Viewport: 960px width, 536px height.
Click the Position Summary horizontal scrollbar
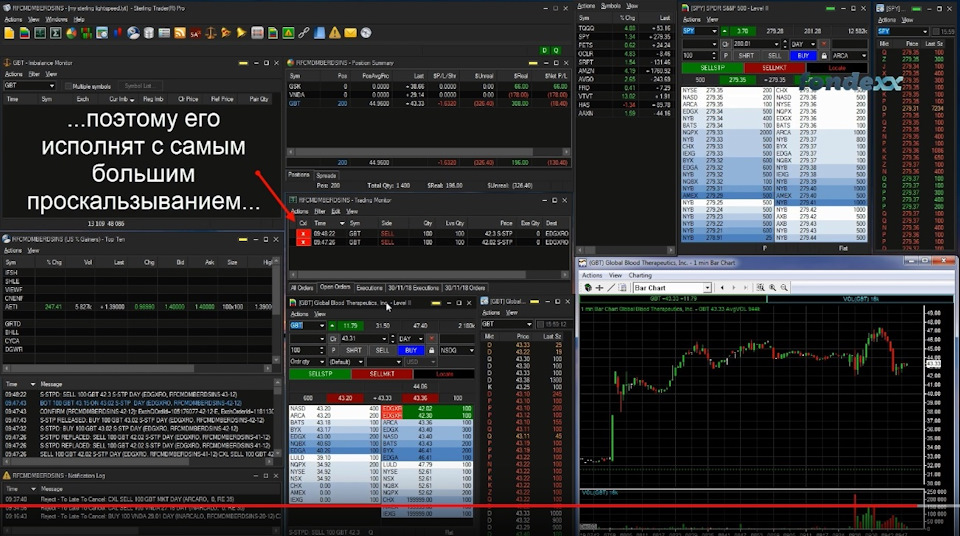point(428,152)
